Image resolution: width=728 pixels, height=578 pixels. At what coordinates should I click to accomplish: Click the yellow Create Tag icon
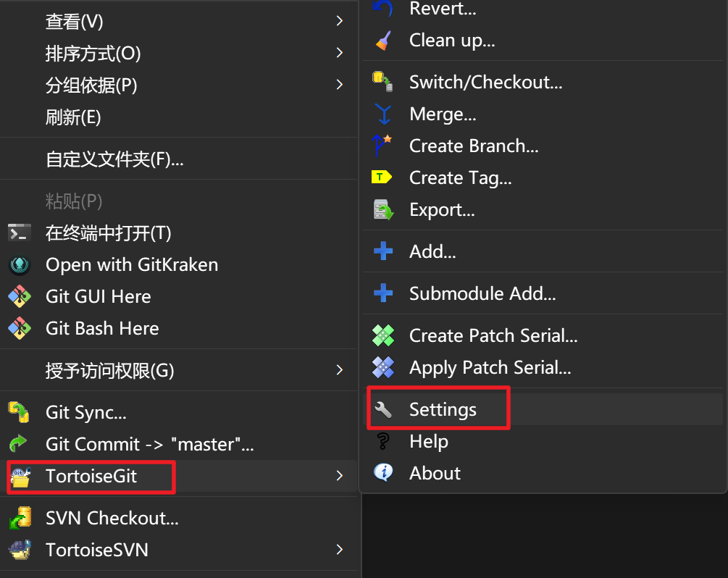[x=382, y=177]
